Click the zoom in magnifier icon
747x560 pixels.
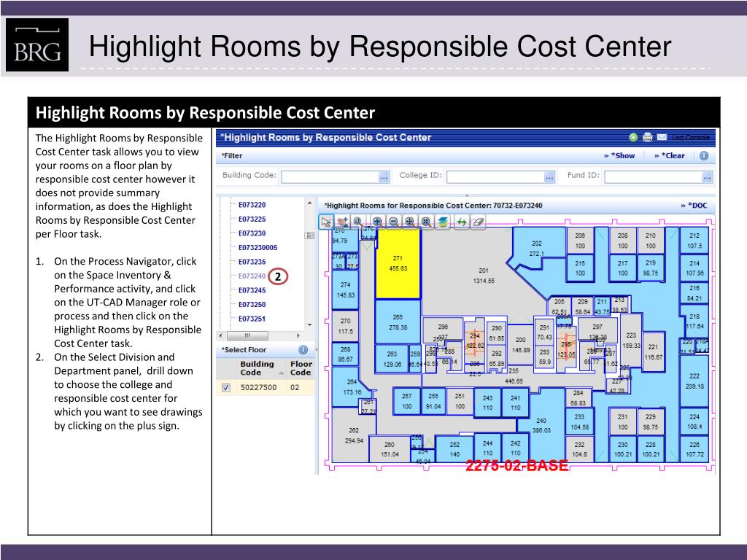click(x=377, y=222)
